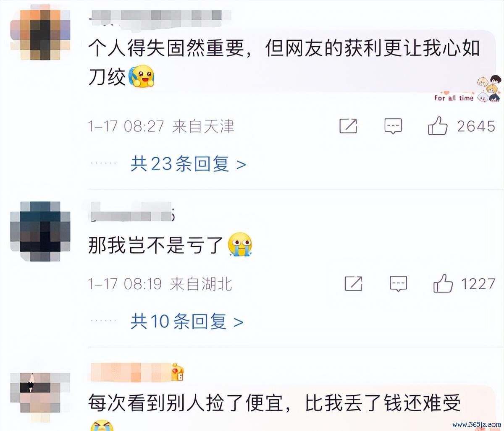
Task: Repost the Tianjin comment via share icon
Action: (x=348, y=126)
